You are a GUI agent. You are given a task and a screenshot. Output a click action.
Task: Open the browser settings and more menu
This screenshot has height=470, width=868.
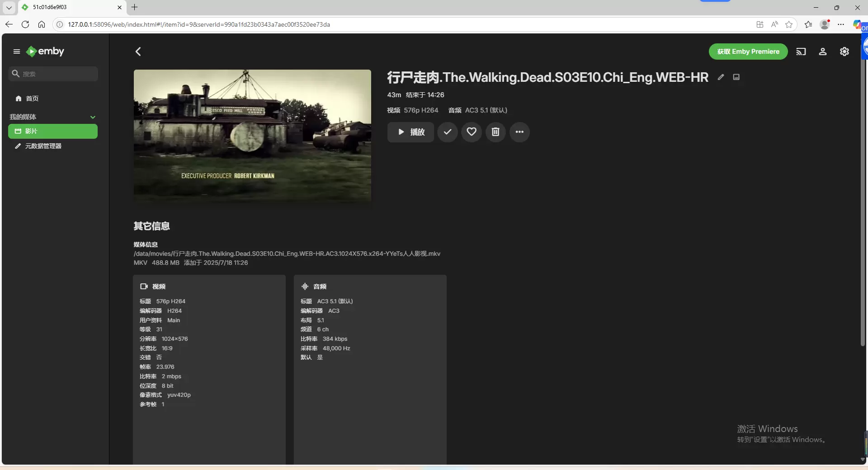[x=840, y=24]
